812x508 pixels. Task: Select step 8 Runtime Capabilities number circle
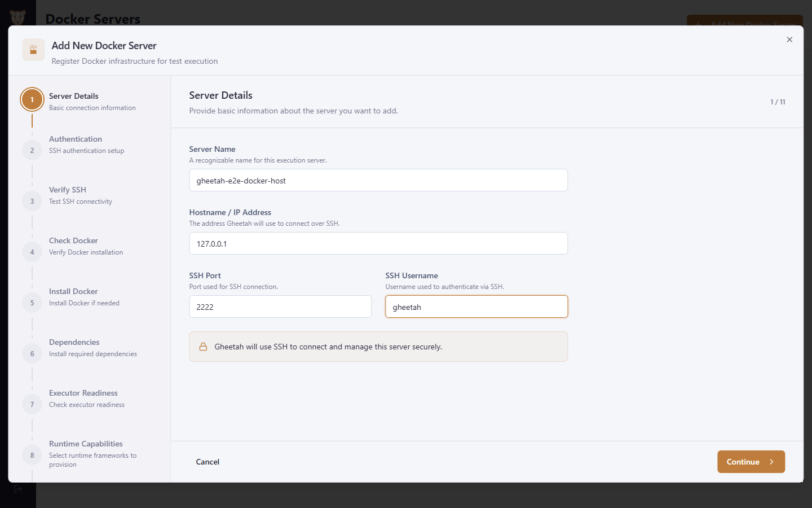pyautogui.click(x=32, y=455)
